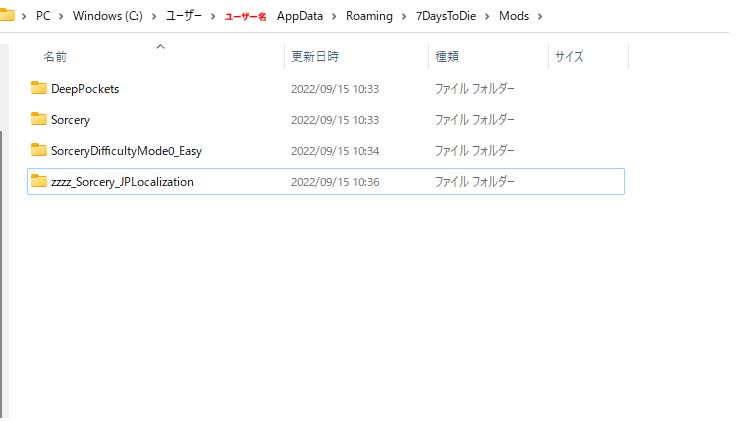Click the DeepPockets date 2022/09/15 10:33
Screen dimensions: 742x421
pyautogui.click(x=335, y=89)
